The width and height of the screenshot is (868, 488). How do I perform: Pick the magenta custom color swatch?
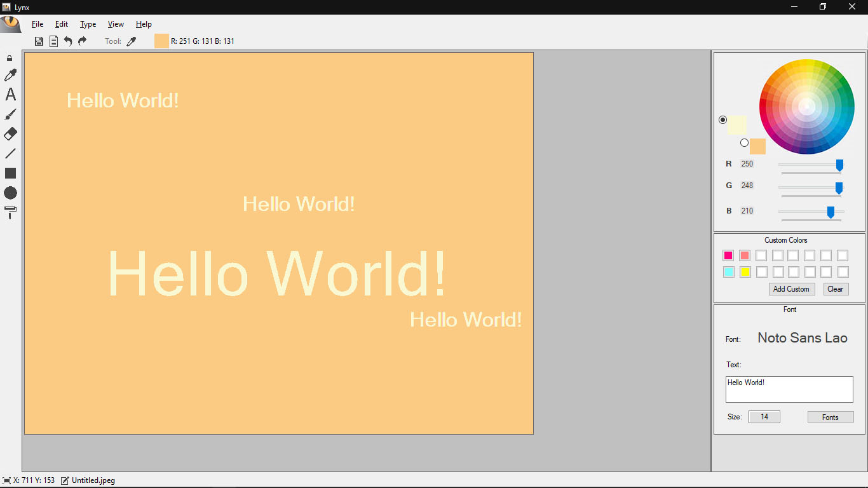tap(728, 255)
